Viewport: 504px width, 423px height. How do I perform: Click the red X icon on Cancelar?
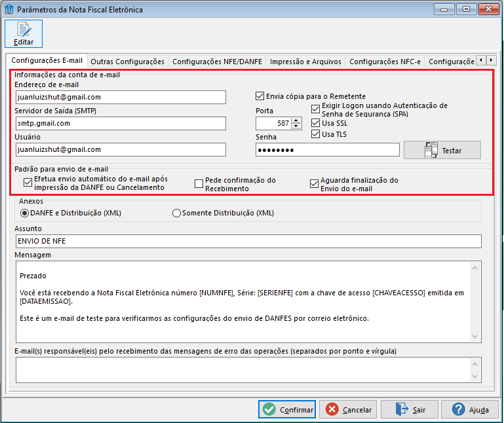[x=332, y=409]
